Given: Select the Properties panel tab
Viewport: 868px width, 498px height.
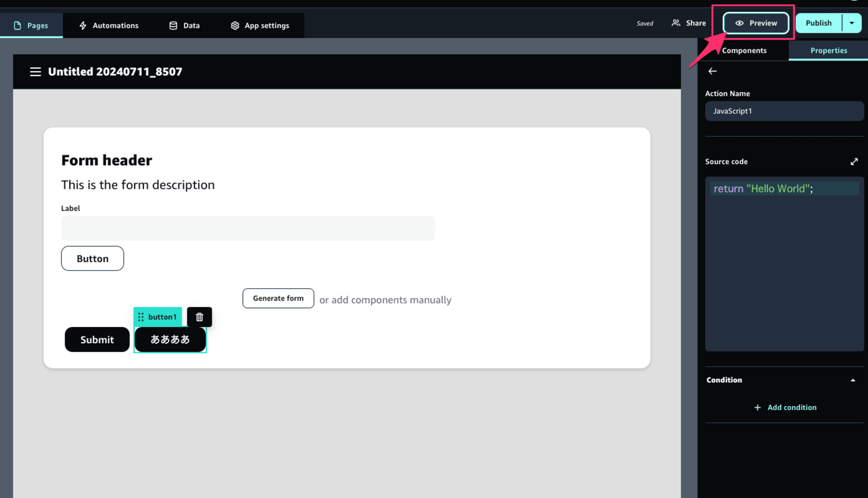Looking at the screenshot, I should coord(828,50).
